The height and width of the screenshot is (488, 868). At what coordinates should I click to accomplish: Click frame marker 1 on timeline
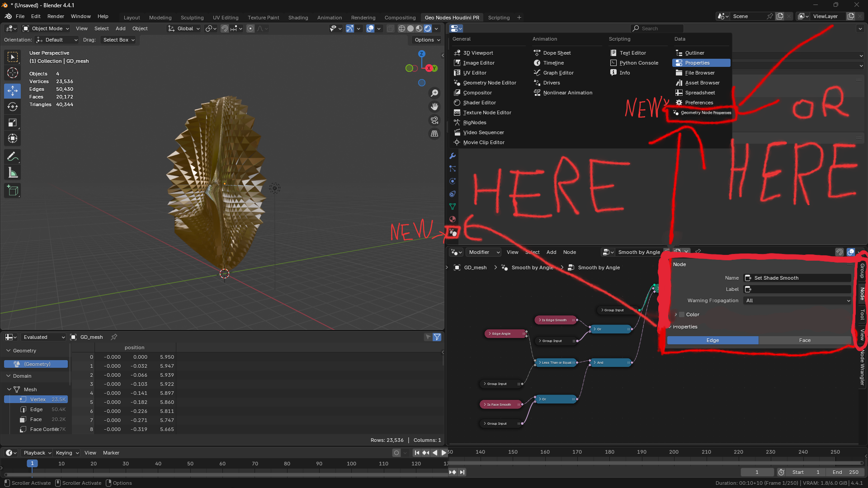(32, 464)
